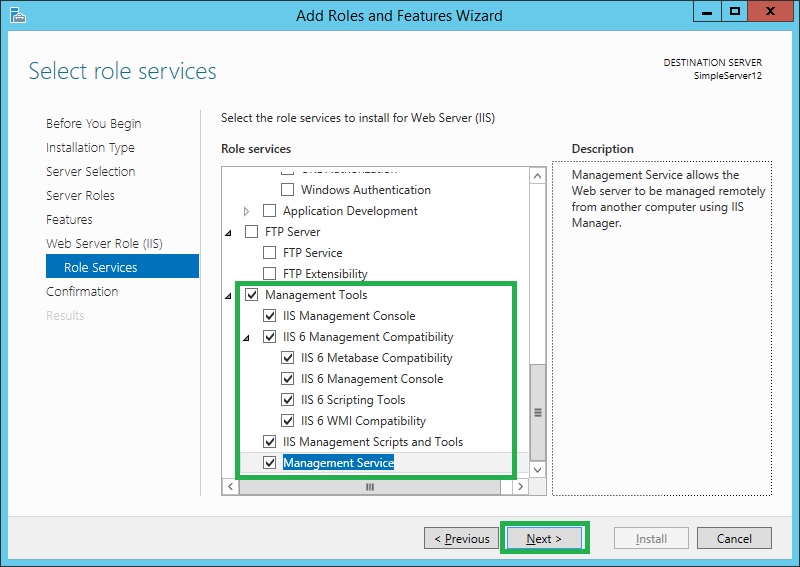Open the Confirmation wizard page

click(82, 291)
